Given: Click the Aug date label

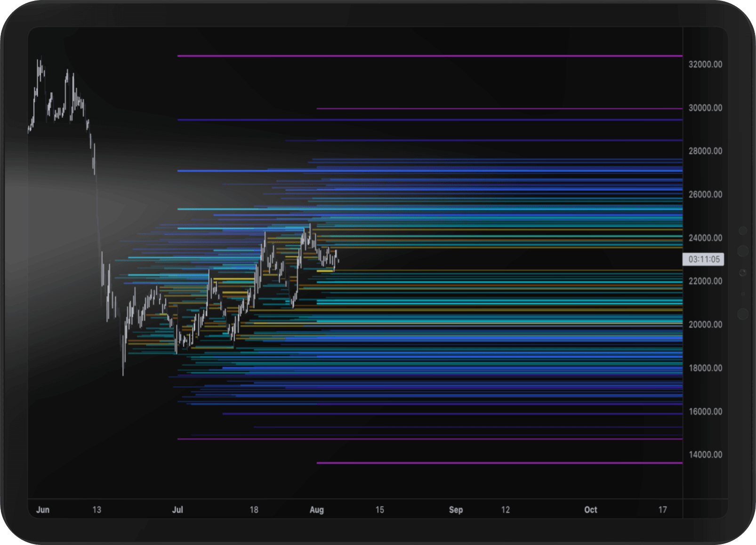Looking at the screenshot, I should pos(317,510).
